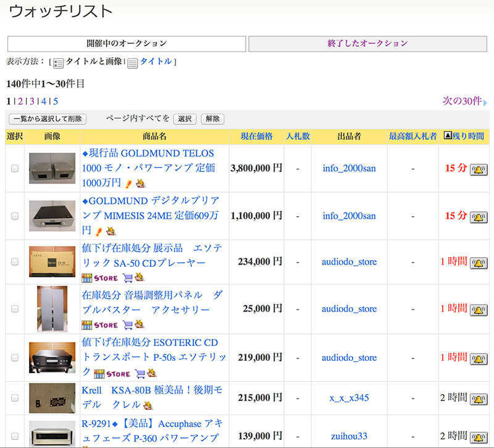Click gavel icon in MIMESIS 24ME row
Image resolution: width=494 pixels, height=448 pixels.
click(111, 230)
